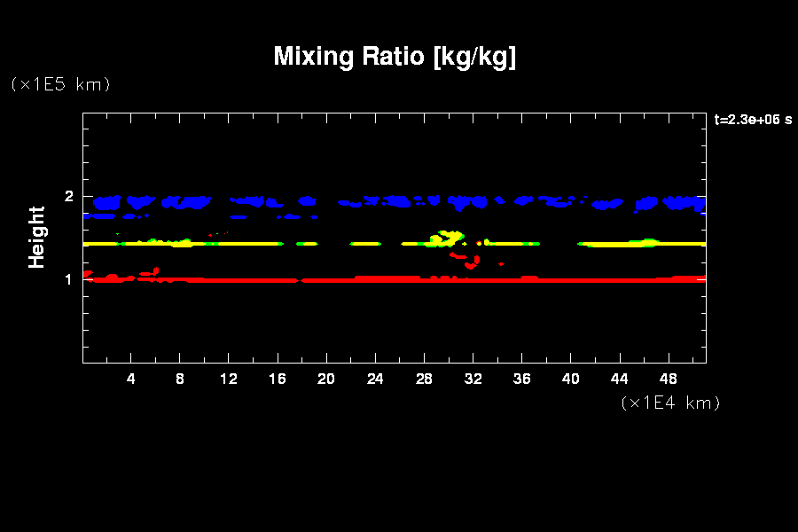Click the x-axis tick label 40
Viewport: 798px width, 532px height.
coord(570,379)
